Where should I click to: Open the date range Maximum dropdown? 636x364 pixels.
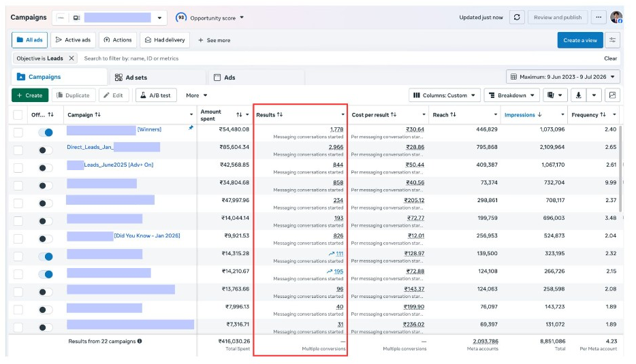click(x=562, y=77)
